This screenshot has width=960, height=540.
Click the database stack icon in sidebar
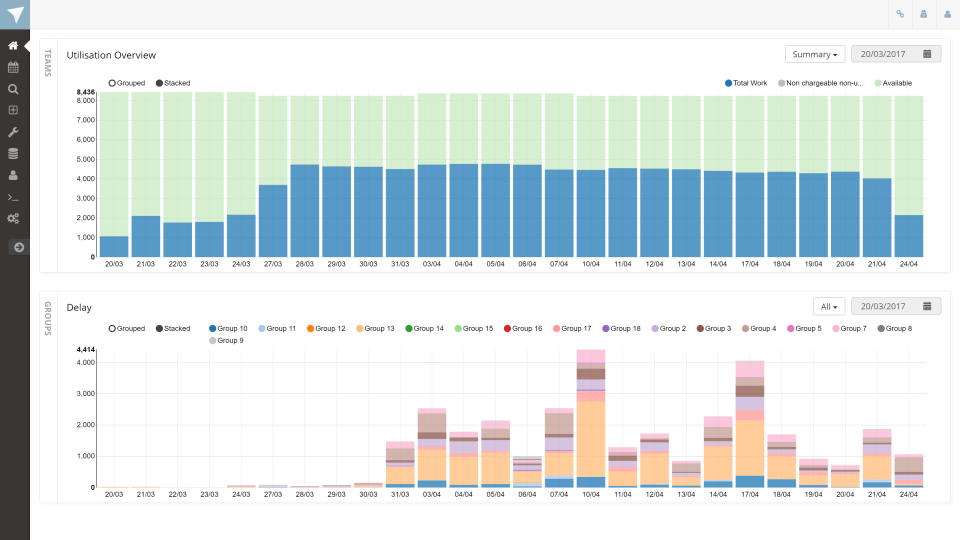(x=13, y=153)
